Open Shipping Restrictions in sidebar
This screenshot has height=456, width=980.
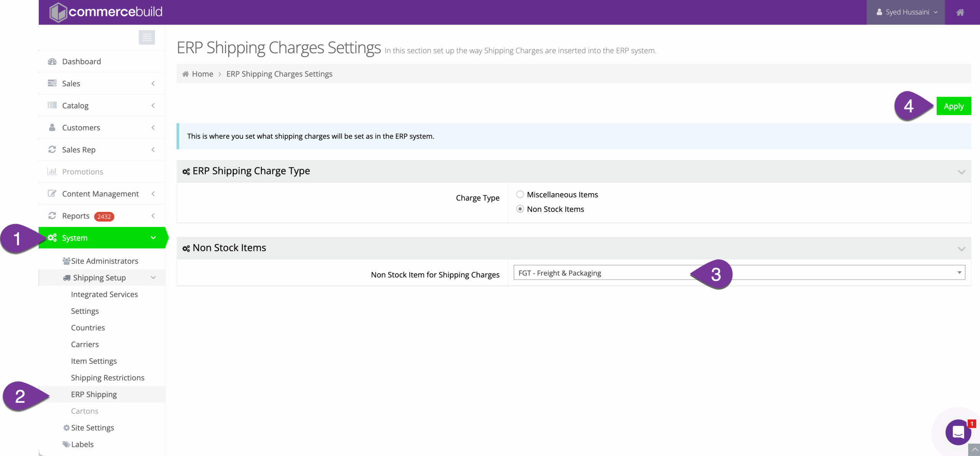(x=108, y=378)
